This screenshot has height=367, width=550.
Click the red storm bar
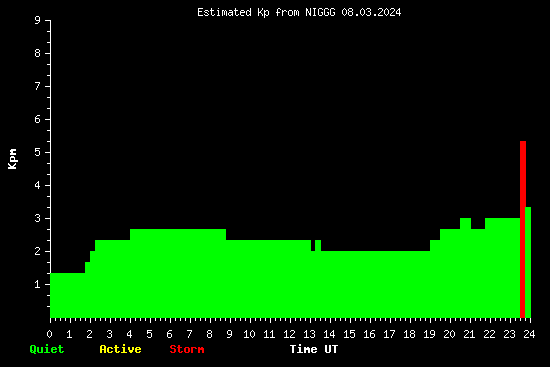523,229
